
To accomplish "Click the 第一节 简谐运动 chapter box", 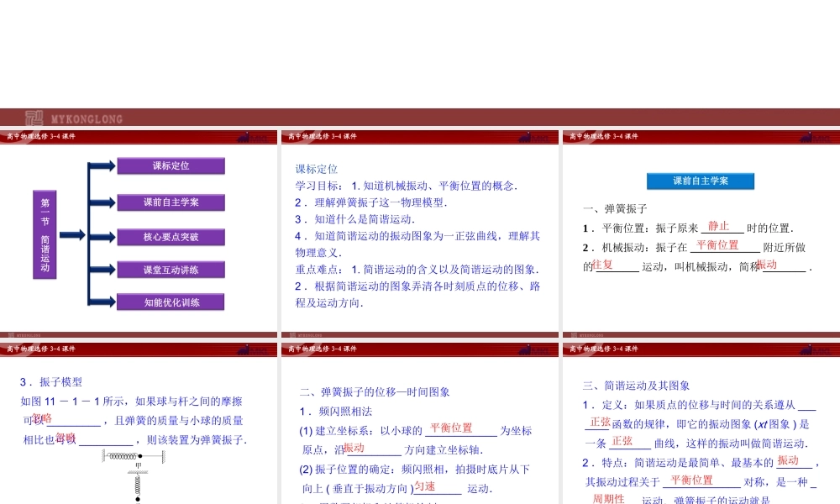I will tap(45, 234).
